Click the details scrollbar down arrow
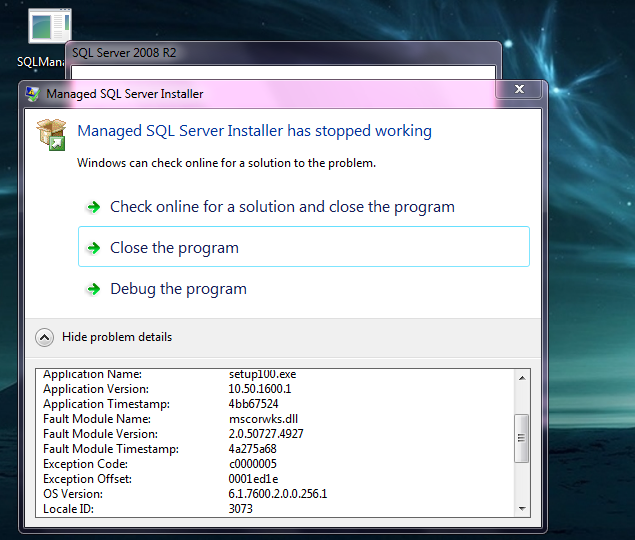635x540 pixels. point(522,509)
